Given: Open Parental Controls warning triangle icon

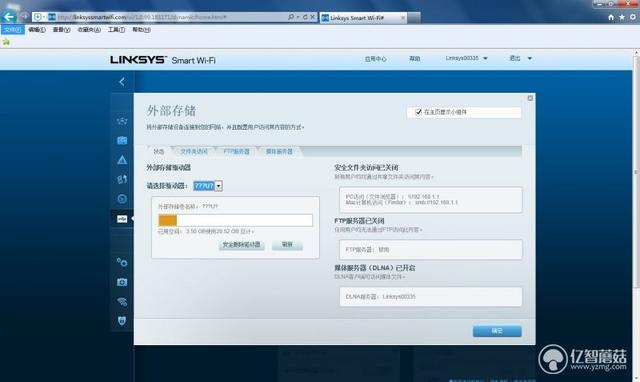Looking at the screenshot, I should point(122,160).
